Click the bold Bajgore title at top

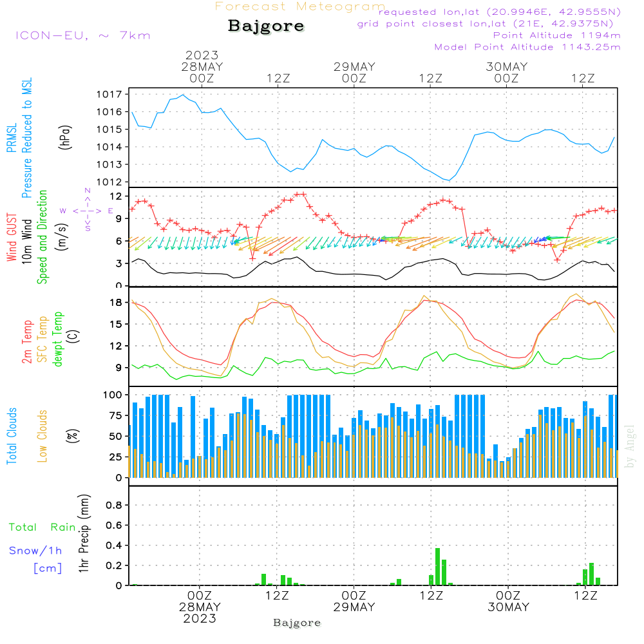click(266, 26)
